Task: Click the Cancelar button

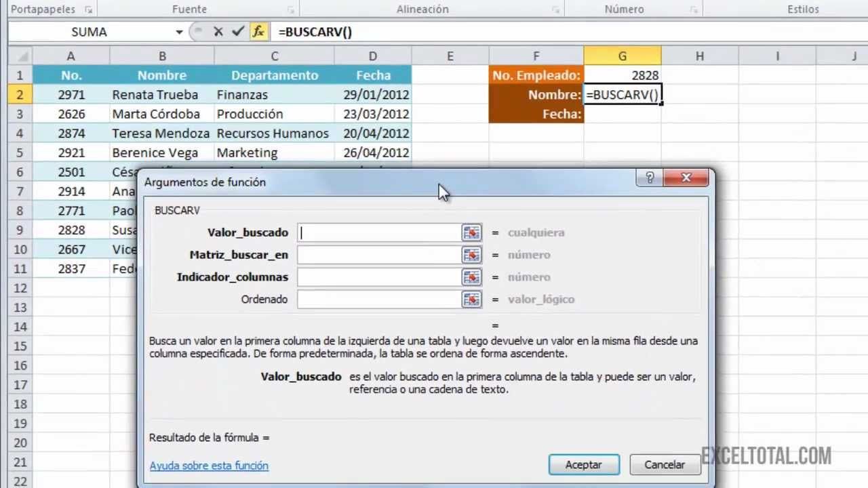Action: [665, 465]
